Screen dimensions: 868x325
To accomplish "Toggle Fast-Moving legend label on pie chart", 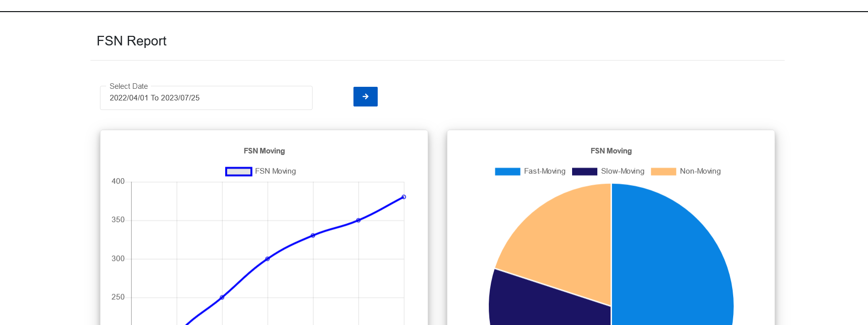I will point(544,172).
